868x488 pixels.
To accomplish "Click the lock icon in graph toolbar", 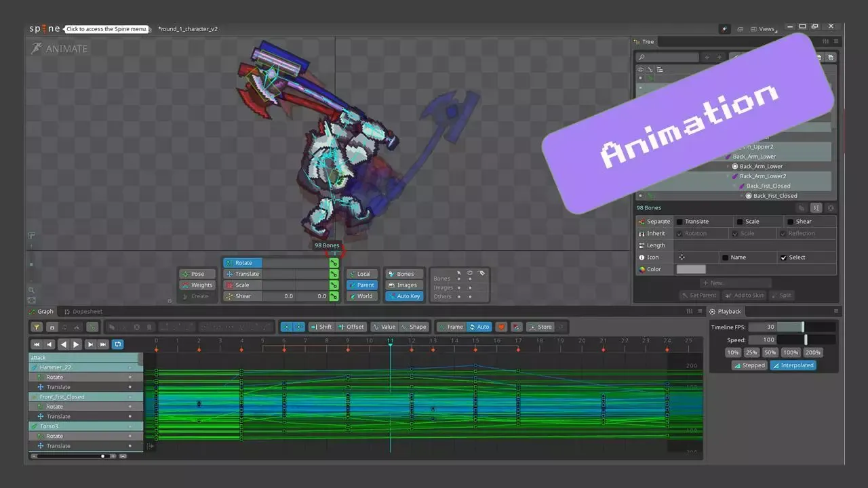I will tap(51, 327).
